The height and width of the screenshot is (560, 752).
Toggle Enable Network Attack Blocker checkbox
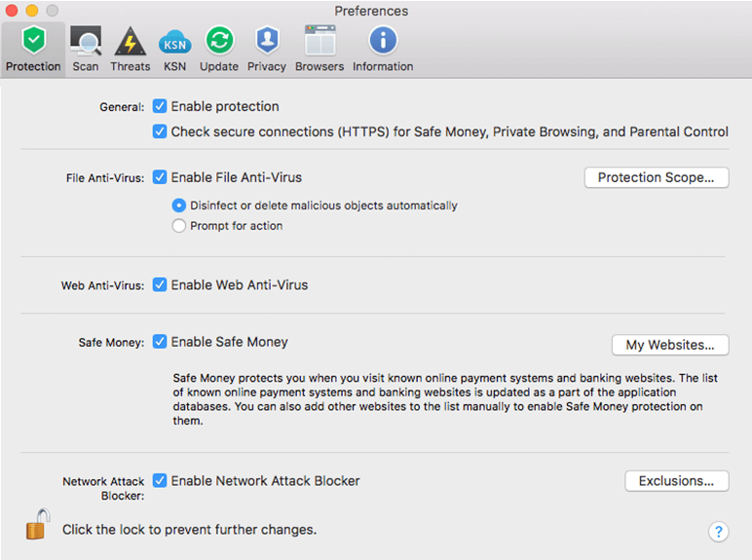(160, 480)
